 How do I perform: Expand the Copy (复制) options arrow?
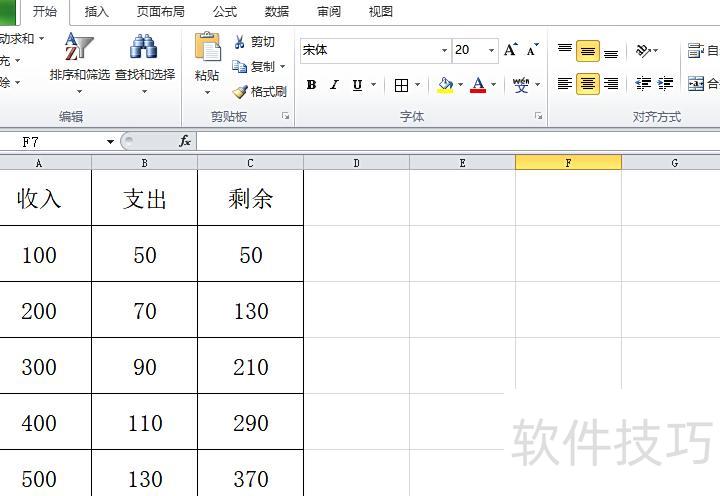coord(282,67)
